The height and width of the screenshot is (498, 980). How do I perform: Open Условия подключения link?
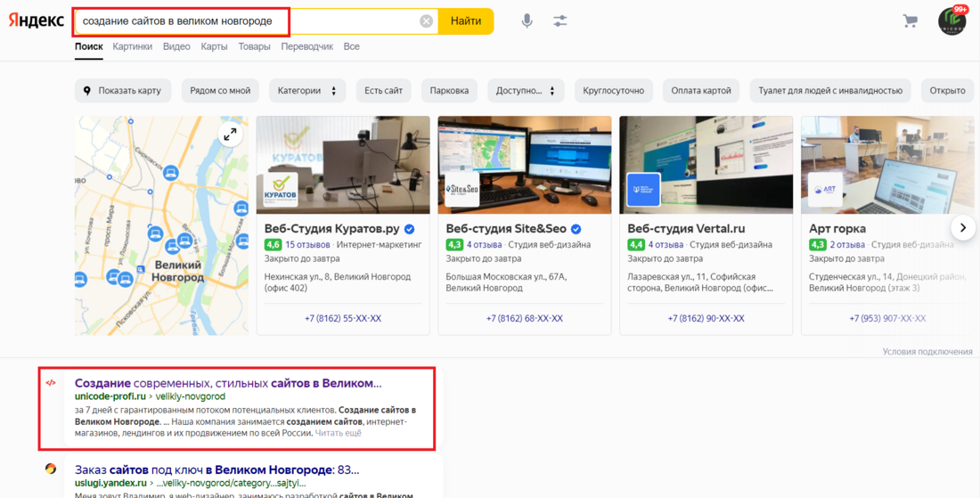[927, 352]
